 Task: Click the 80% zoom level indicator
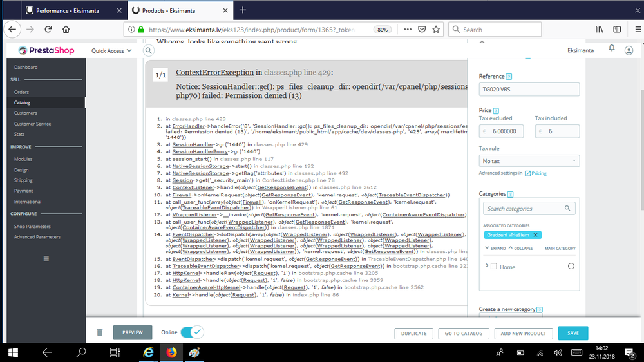point(383,29)
